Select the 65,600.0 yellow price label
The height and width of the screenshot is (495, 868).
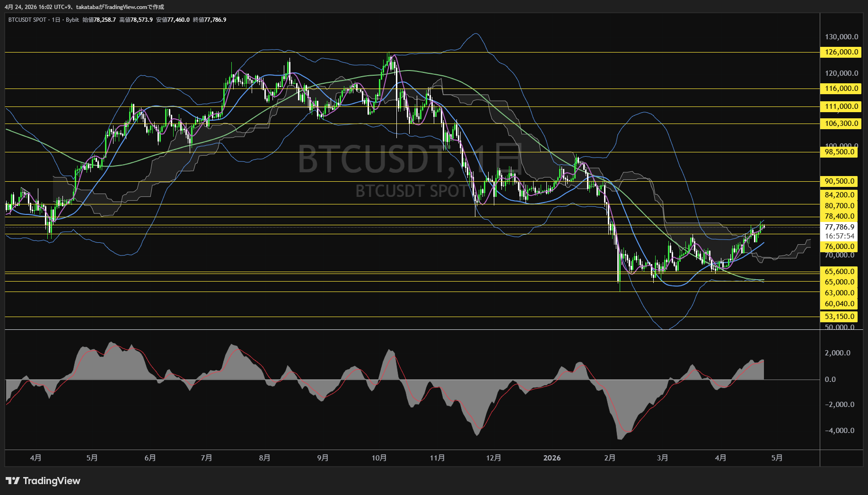[839, 272]
